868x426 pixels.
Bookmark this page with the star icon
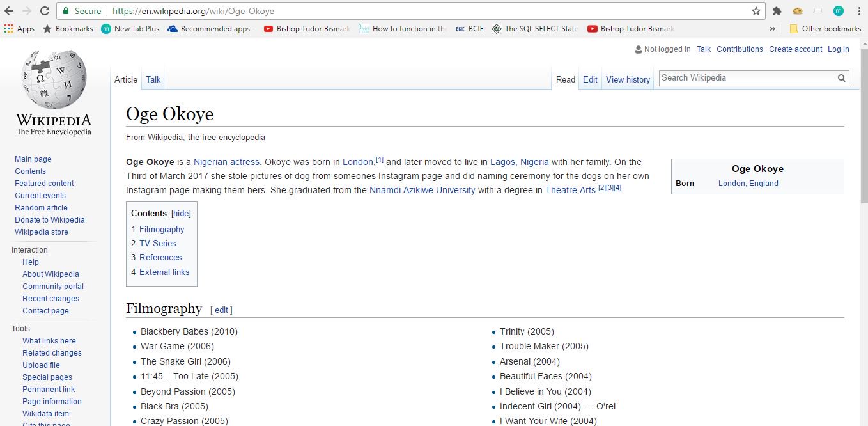point(756,11)
